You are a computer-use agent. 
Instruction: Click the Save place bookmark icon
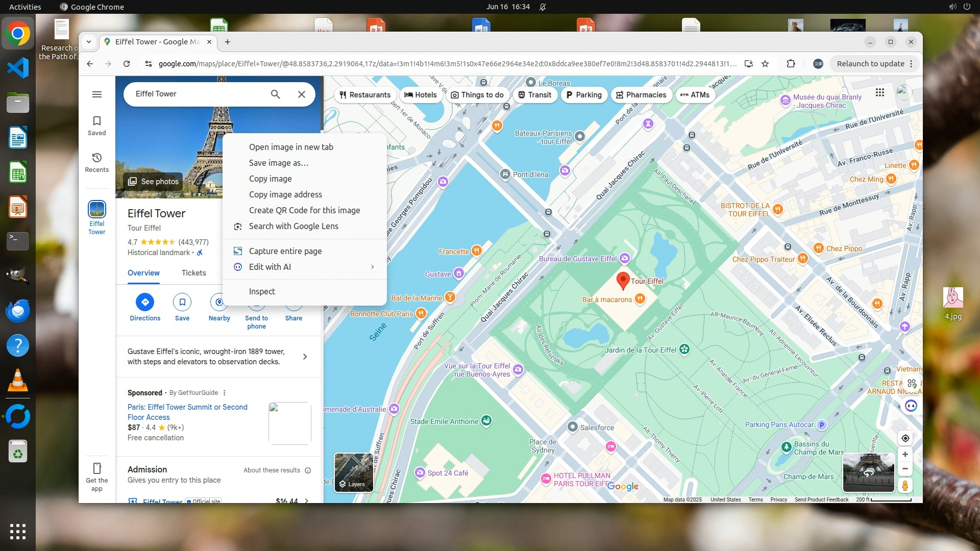(182, 303)
